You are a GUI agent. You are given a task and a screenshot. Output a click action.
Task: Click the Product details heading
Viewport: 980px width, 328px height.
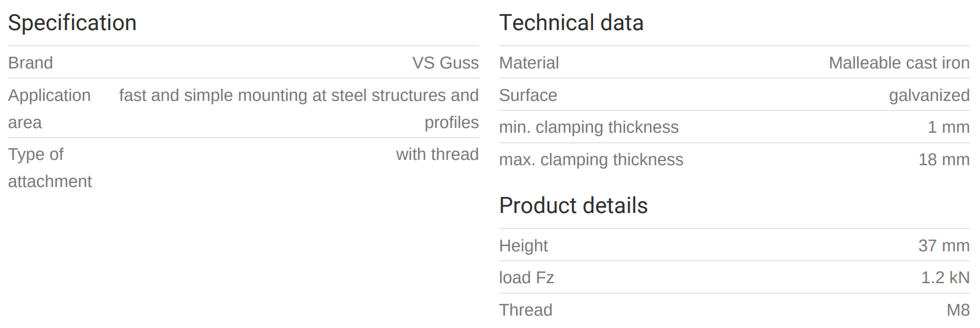[573, 206]
